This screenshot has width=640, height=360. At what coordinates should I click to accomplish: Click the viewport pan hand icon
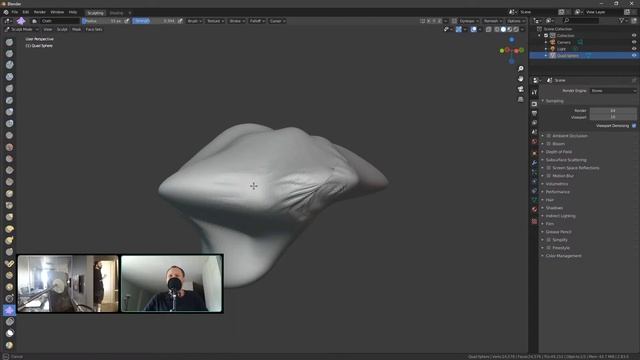520,79
